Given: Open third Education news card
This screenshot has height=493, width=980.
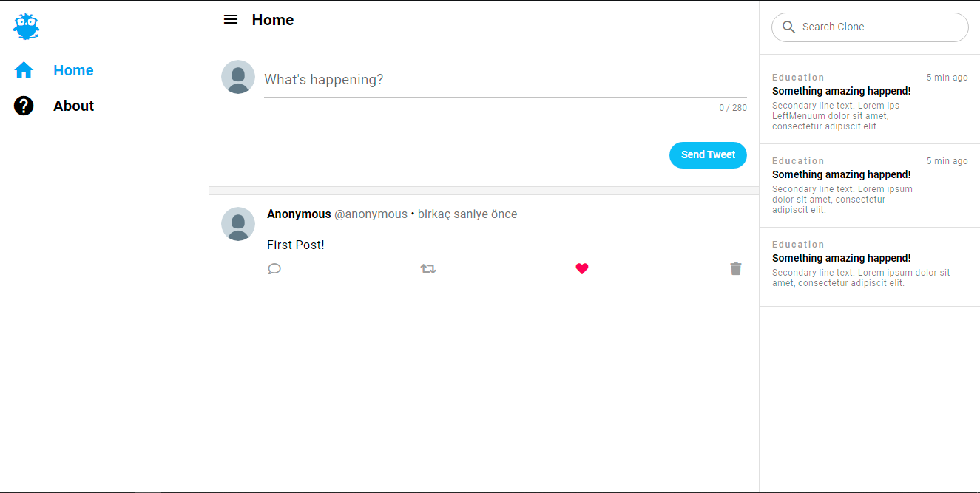Looking at the screenshot, I should coord(869,266).
